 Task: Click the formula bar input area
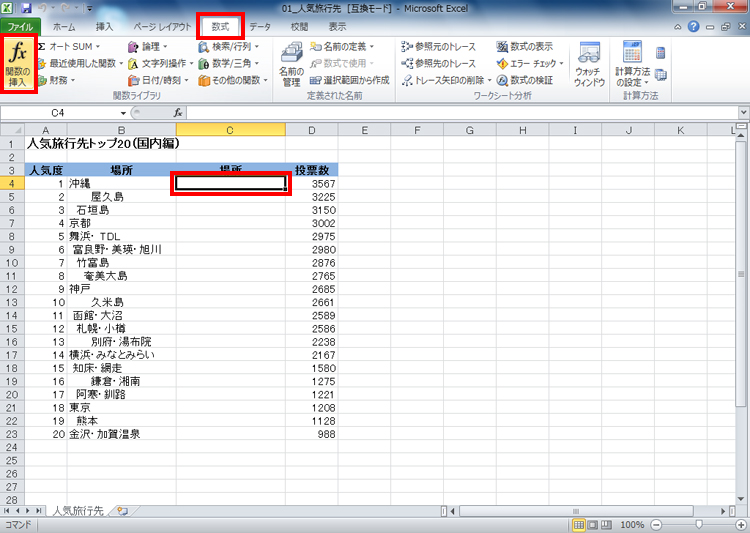point(463,113)
